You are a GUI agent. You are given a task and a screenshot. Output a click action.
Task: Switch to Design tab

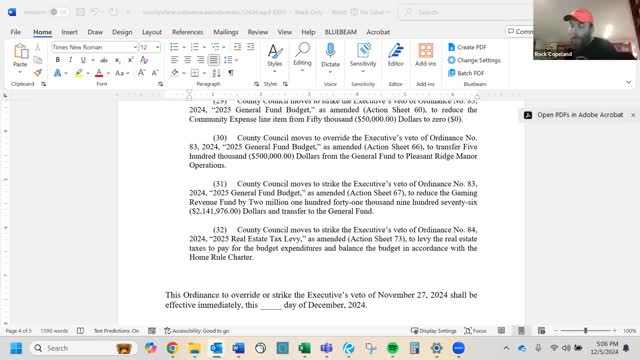click(x=122, y=32)
